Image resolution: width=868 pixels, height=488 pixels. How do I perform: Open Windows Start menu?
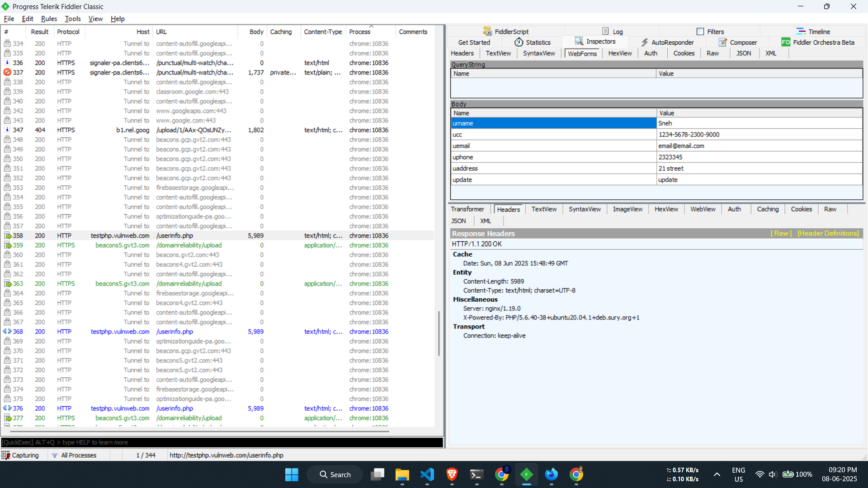(x=292, y=474)
